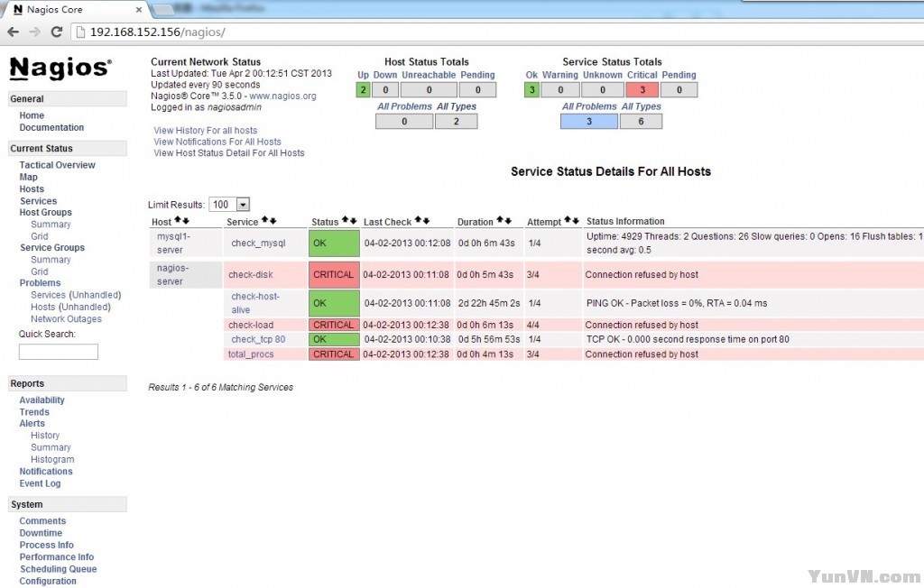This screenshot has width=924, height=588.
Task: Open Alerts History
Action: [x=45, y=436]
